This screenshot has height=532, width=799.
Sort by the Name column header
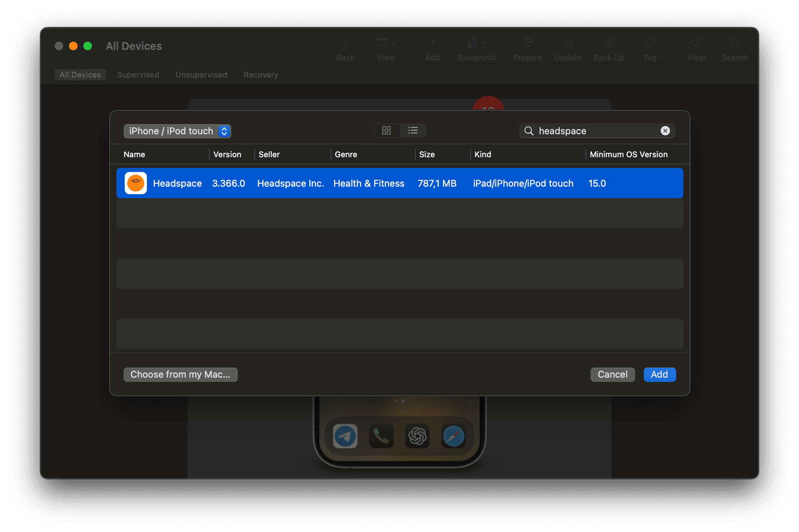click(x=134, y=154)
